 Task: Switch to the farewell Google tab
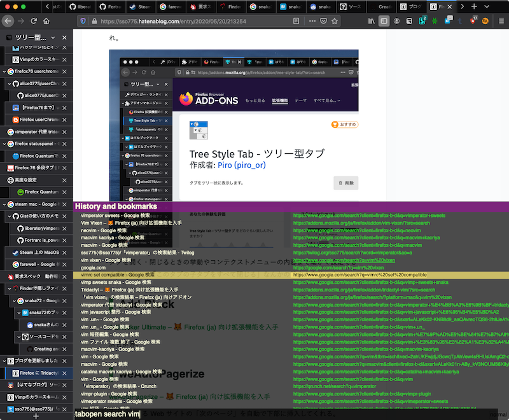(170, 6)
